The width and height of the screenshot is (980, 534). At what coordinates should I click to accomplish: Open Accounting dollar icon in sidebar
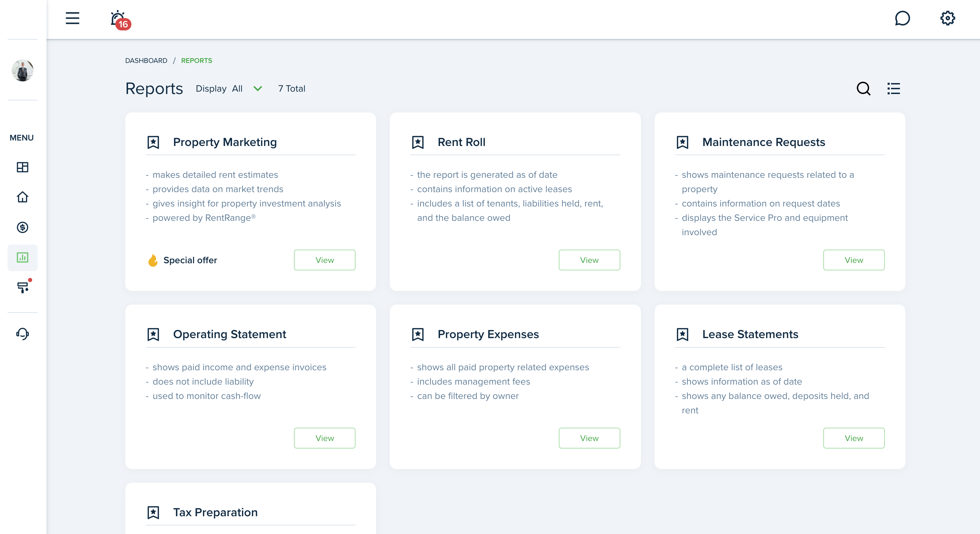23,227
